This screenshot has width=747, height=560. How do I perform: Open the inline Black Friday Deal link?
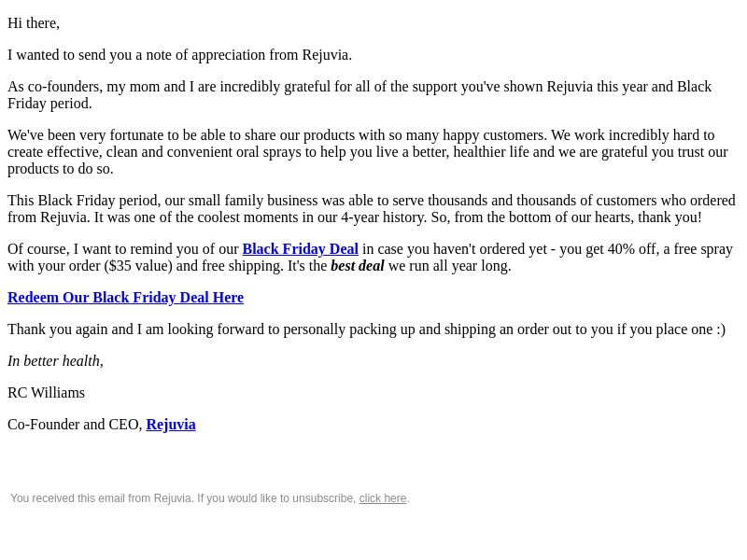click(x=300, y=249)
